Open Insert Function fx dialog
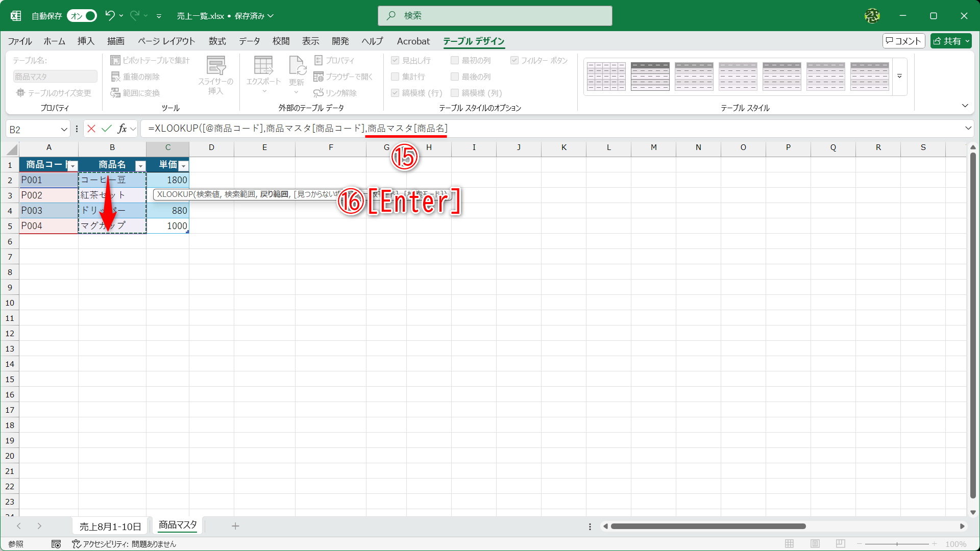This screenshot has height=551, width=980. point(122,129)
